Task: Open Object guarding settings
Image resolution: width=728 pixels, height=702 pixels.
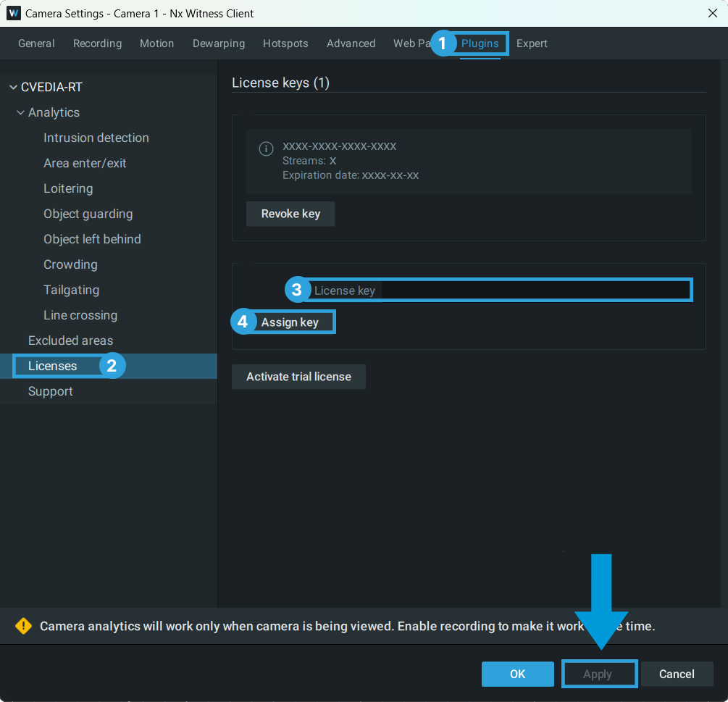Action: [x=88, y=214]
